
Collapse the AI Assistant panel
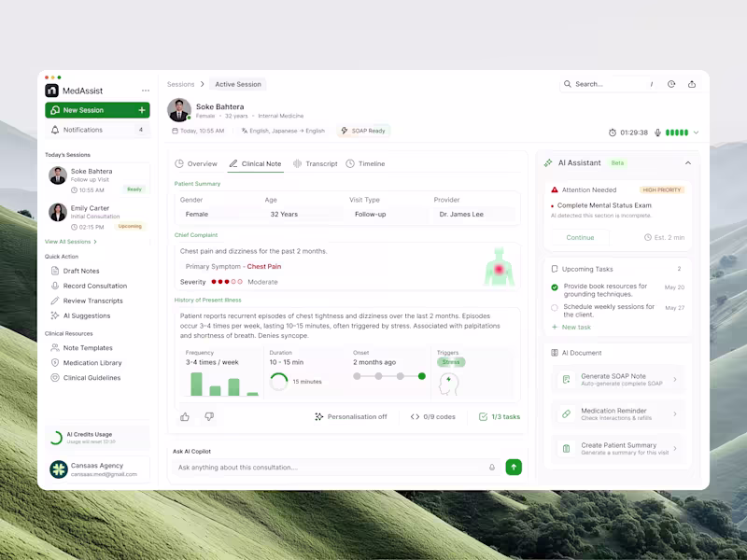(688, 162)
